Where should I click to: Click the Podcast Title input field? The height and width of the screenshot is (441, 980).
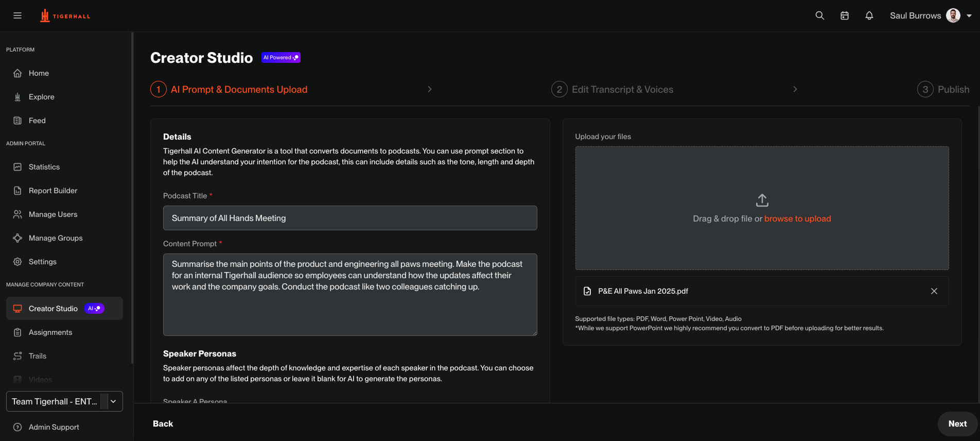click(350, 218)
